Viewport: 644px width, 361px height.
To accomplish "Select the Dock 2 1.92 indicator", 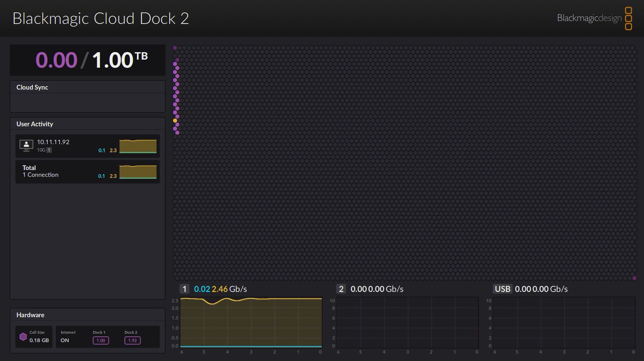I will click(132, 340).
